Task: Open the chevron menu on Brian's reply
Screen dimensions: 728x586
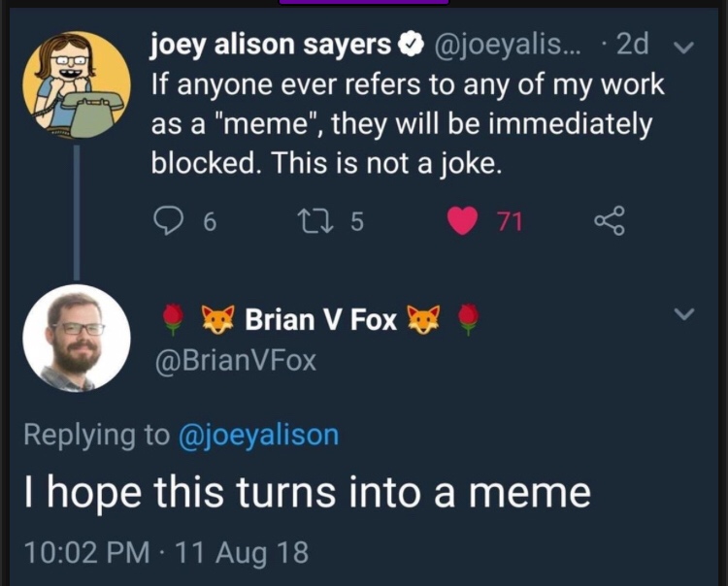Action: point(685,314)
